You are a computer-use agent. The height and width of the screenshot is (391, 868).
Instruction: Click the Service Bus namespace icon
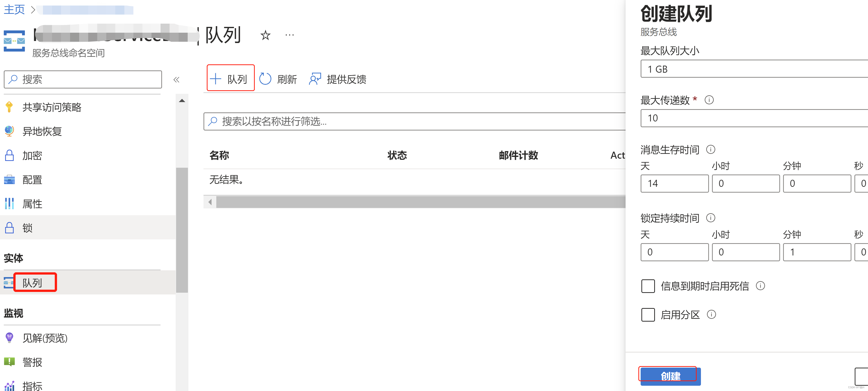click(14, 41)
